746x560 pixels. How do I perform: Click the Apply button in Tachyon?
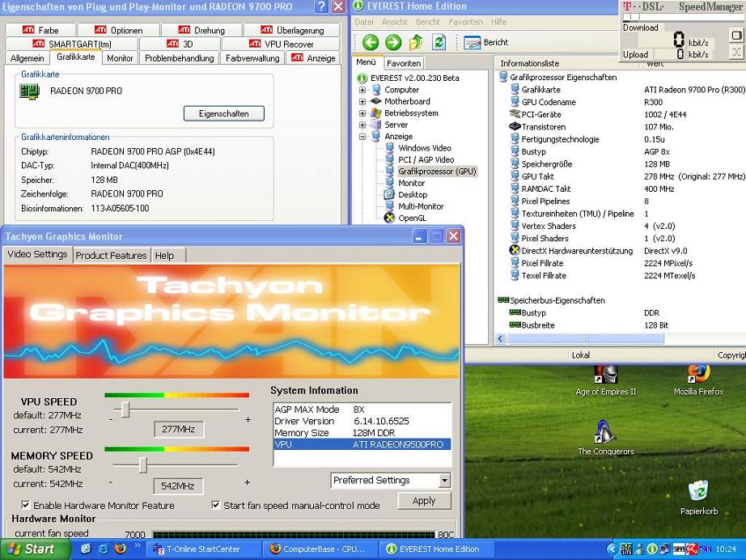tap(424, 501)
